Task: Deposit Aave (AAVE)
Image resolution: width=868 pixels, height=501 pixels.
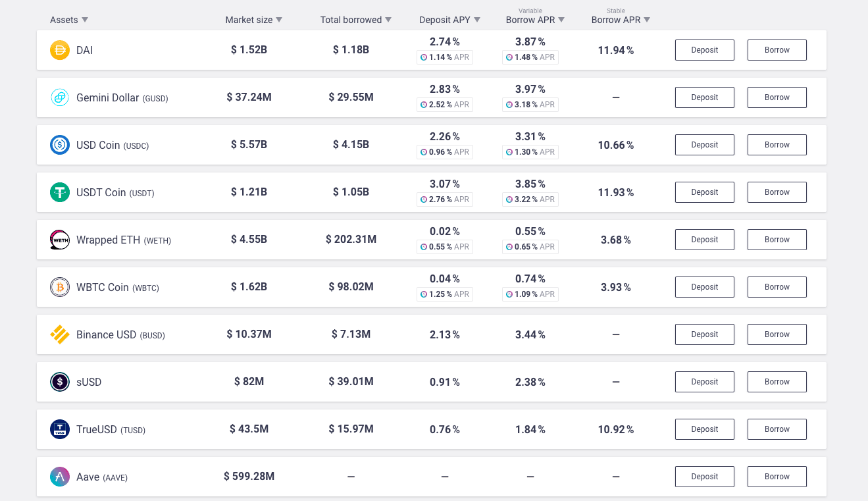Action: (x=705, y=477)
